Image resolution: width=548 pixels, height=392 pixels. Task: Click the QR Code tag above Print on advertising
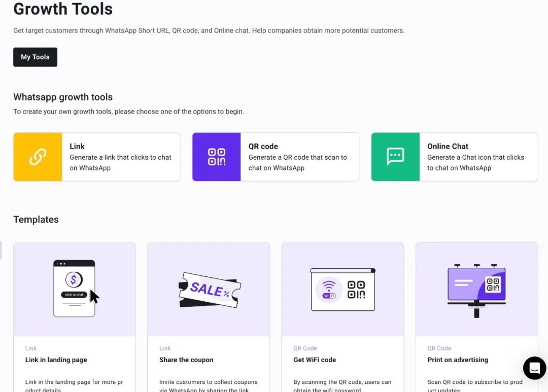tap(439, 348)
